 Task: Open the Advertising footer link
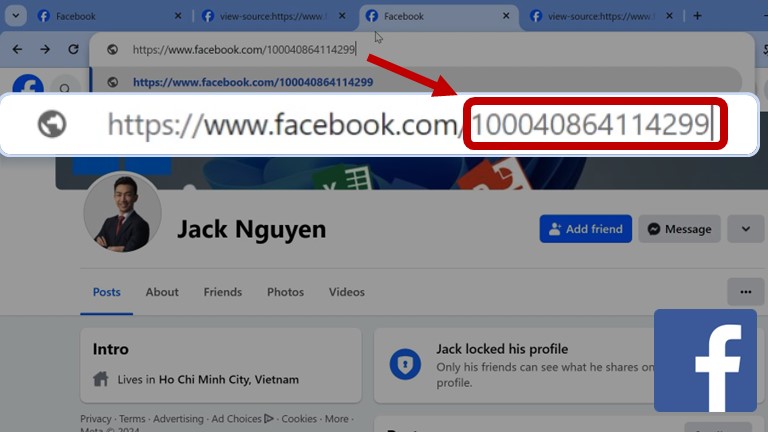(x=178, y=419)
